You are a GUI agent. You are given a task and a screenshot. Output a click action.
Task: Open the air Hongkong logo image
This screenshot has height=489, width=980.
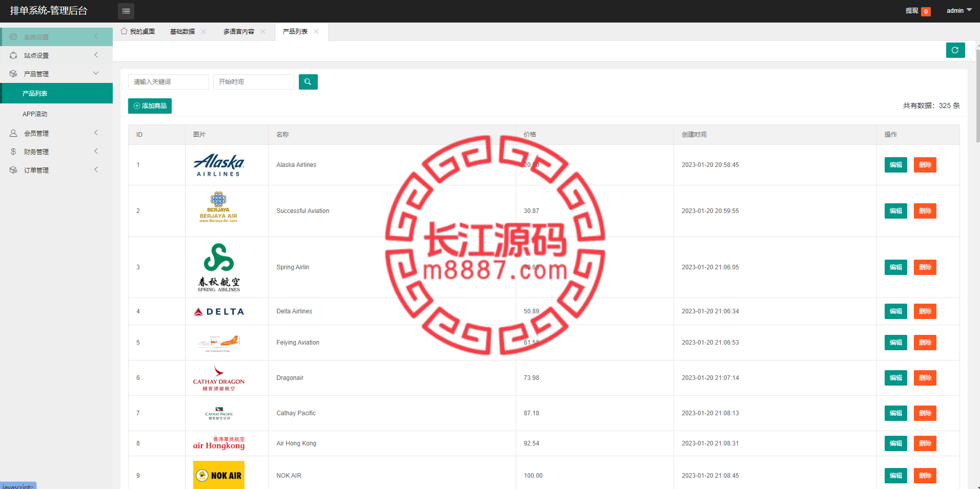point(219,443)
